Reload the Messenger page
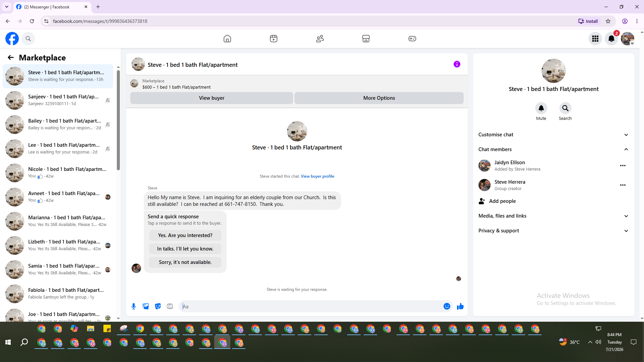The image size is (644, 362). [x=32, y=21]
